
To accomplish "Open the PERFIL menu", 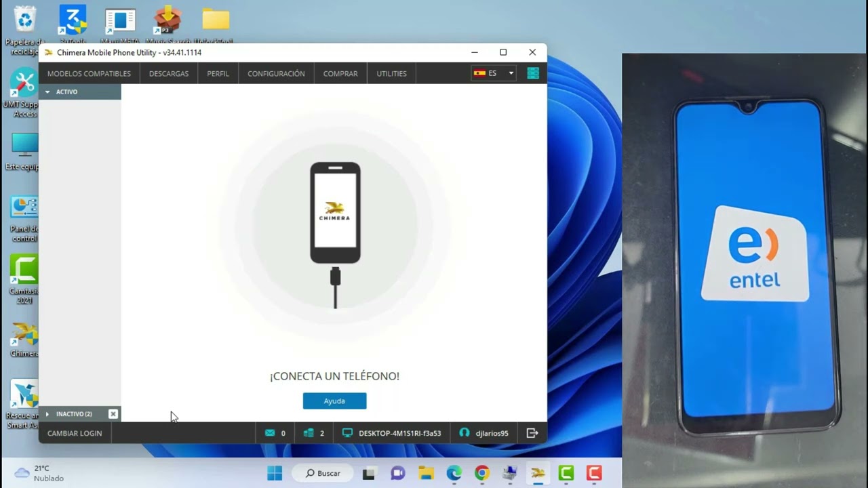I will point(218,73).
